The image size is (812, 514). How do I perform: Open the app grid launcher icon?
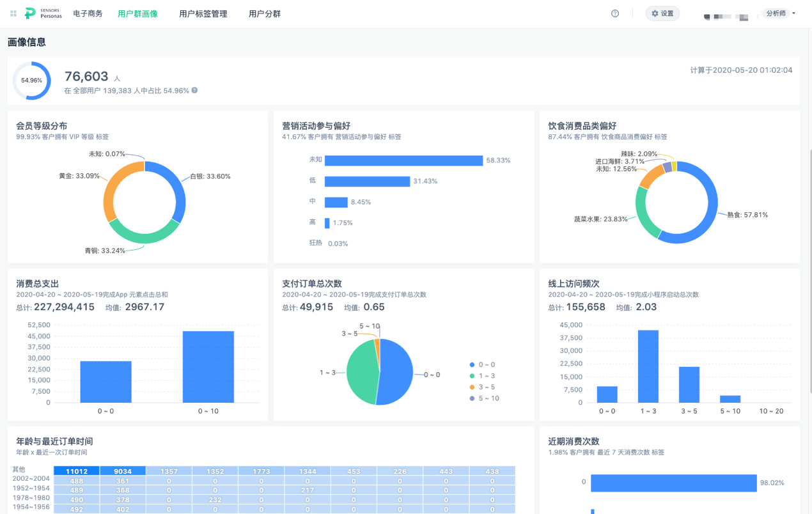pos(12,13)
